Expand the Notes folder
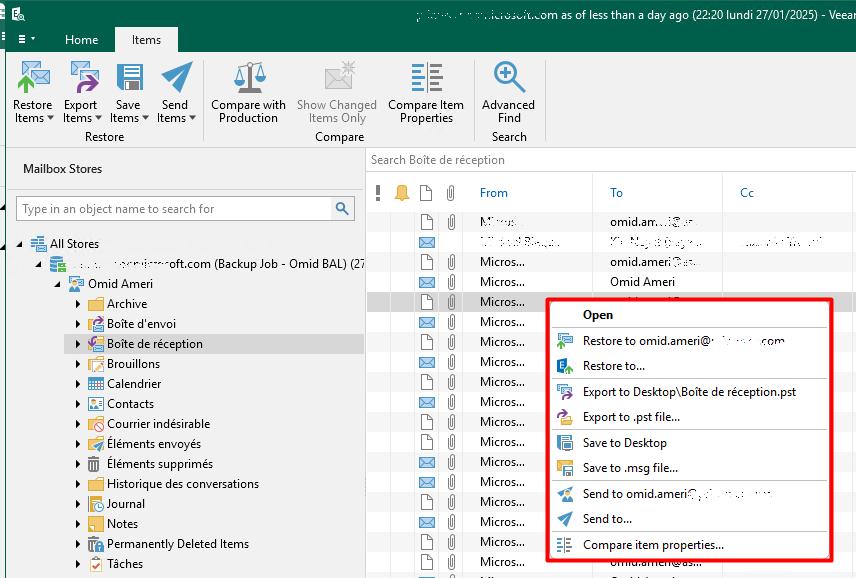This screenshot has height=578, width=856. [x=78, y=524]
